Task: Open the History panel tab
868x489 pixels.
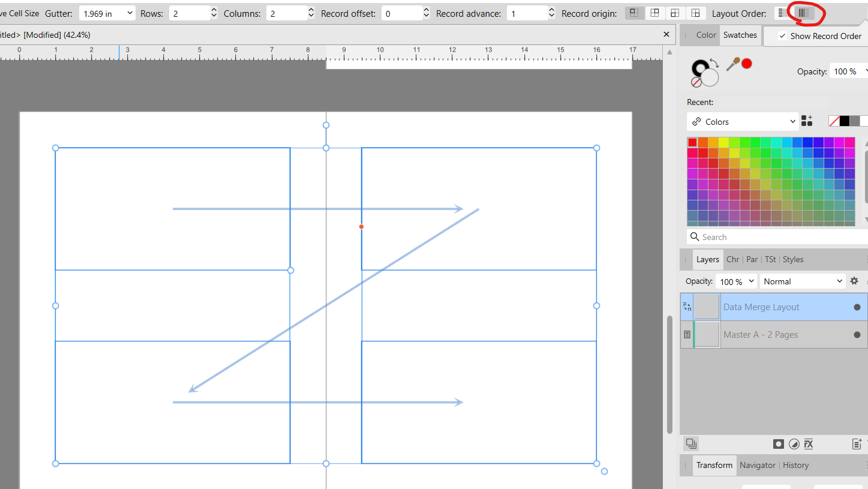Action: coord(795,465)
